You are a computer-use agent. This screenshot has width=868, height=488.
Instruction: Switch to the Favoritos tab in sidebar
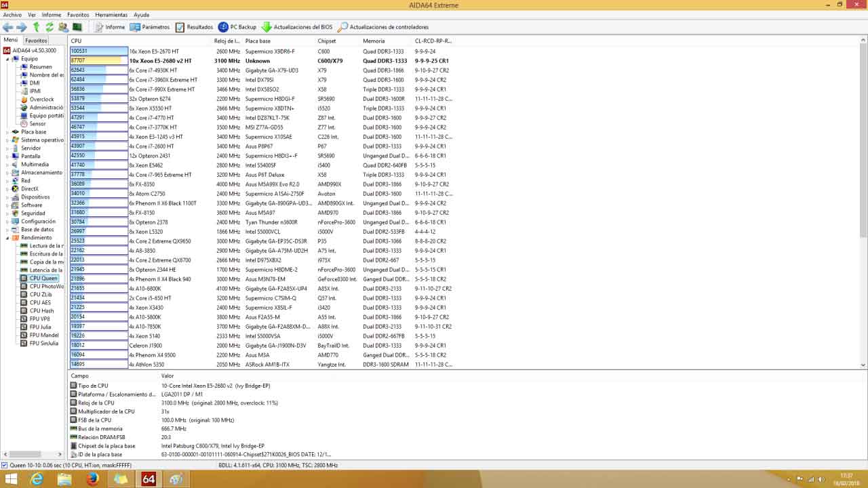tap(37, 41)
